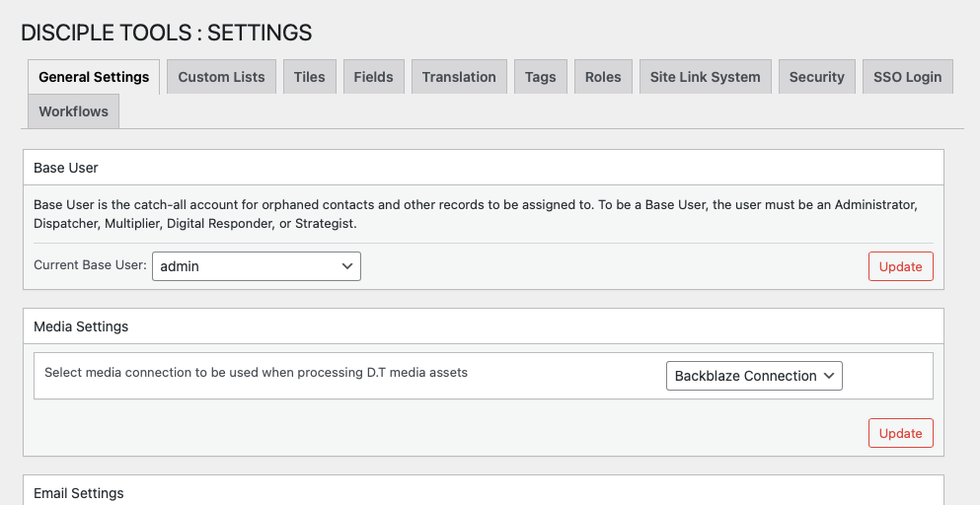Expand the Current Base User dropdown
980x505 pixels.
click(257, 266)
